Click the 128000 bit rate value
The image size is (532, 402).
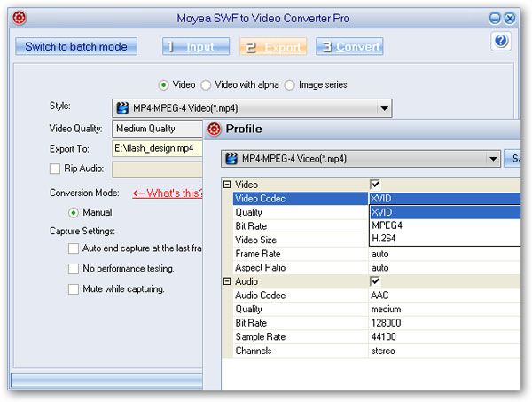click(x=386, y=323)
